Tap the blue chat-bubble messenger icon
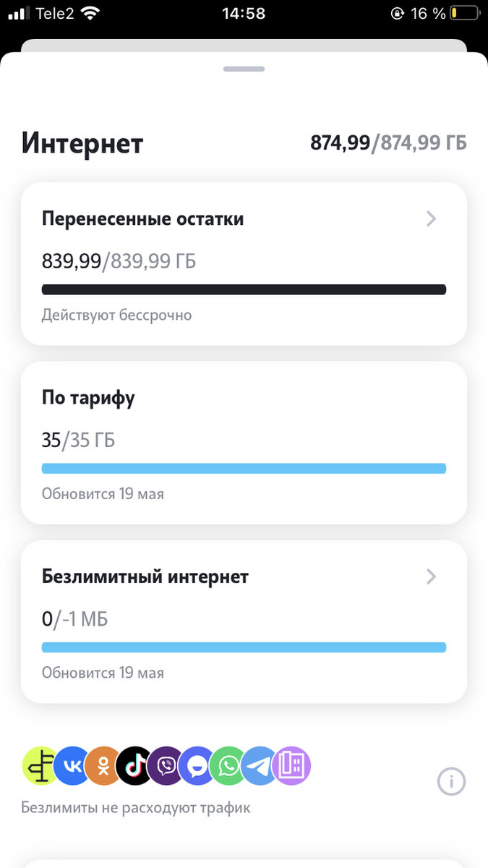This screenshot has width=488, height=868. click(x=197, y=766)
